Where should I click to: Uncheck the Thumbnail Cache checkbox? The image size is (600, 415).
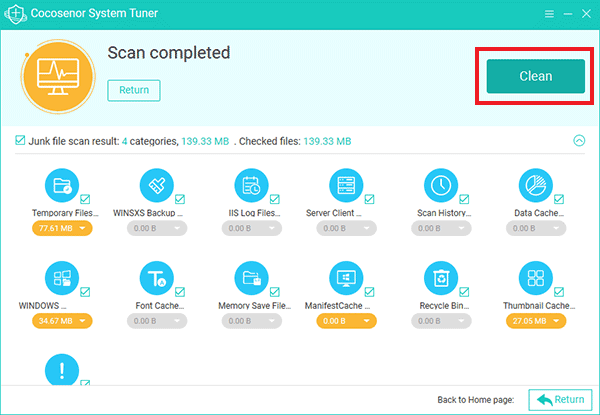pyautogui.click(x=559, y=292)
